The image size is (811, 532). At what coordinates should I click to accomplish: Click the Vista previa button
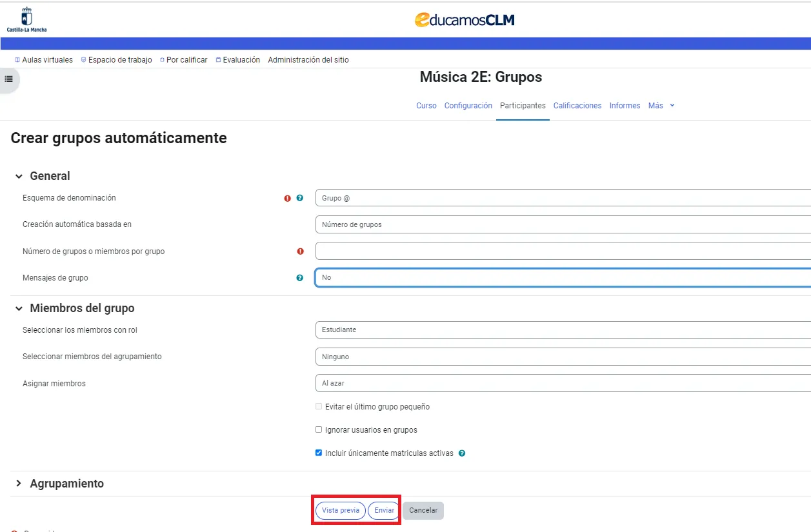click(340, 510)
